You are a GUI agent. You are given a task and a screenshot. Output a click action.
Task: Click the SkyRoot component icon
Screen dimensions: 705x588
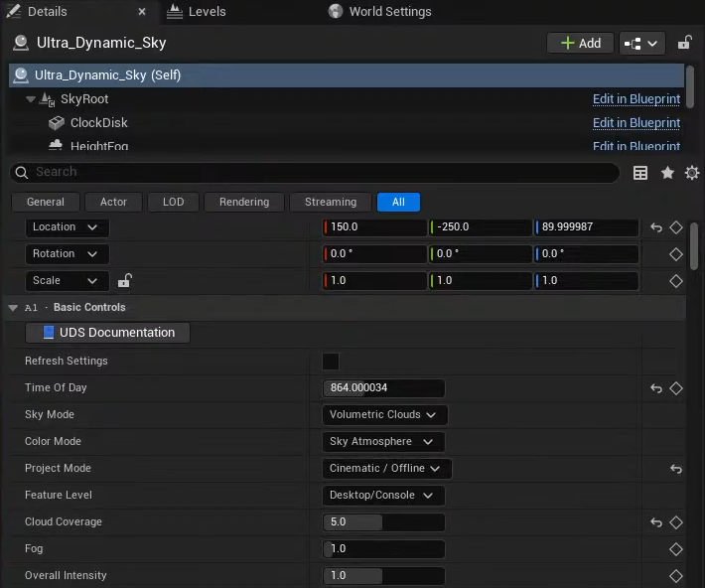coord(48,99)
